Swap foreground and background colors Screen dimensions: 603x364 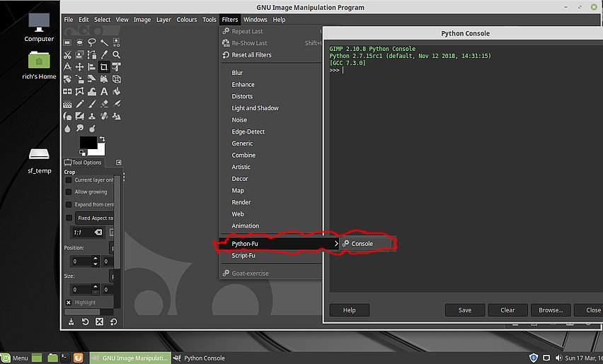(103, 139)
